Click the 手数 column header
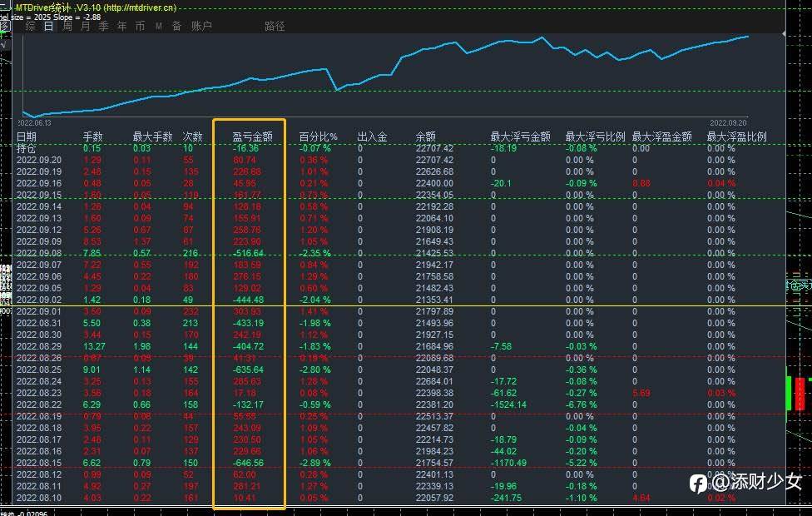Viewport: 812px width, 516px height. click(x=92, y=136)
